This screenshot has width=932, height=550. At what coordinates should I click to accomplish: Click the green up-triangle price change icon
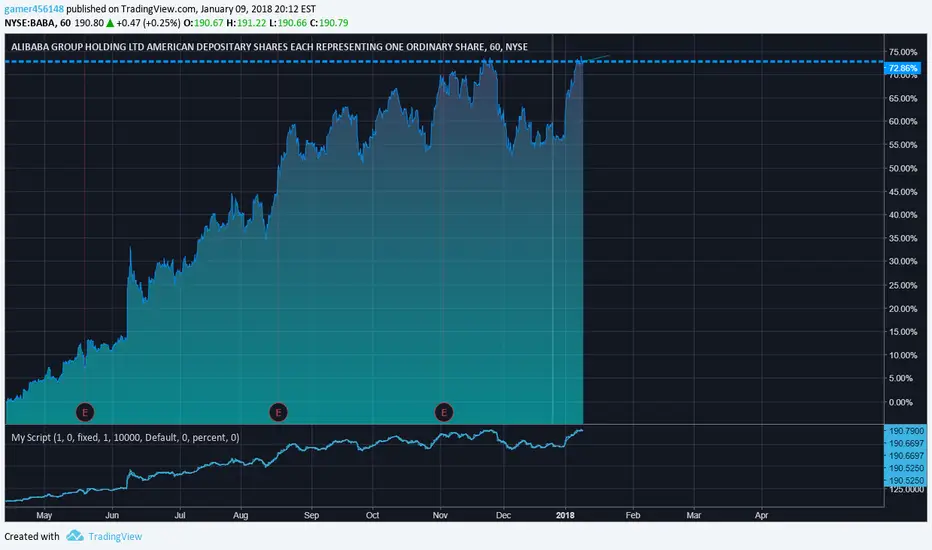pos(110,23)
